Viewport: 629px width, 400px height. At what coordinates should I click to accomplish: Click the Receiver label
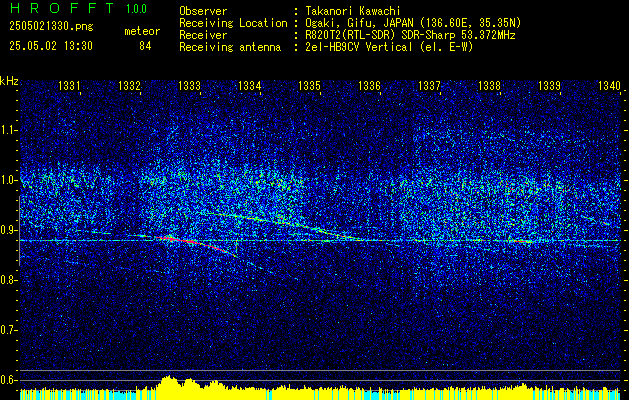[203, 35]
